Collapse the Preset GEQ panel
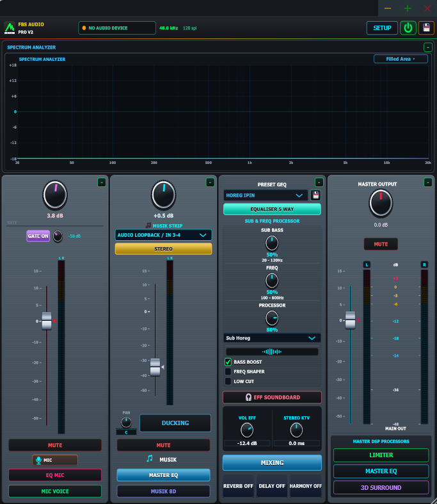The image size is (437, 504). [x=319, y=183]
